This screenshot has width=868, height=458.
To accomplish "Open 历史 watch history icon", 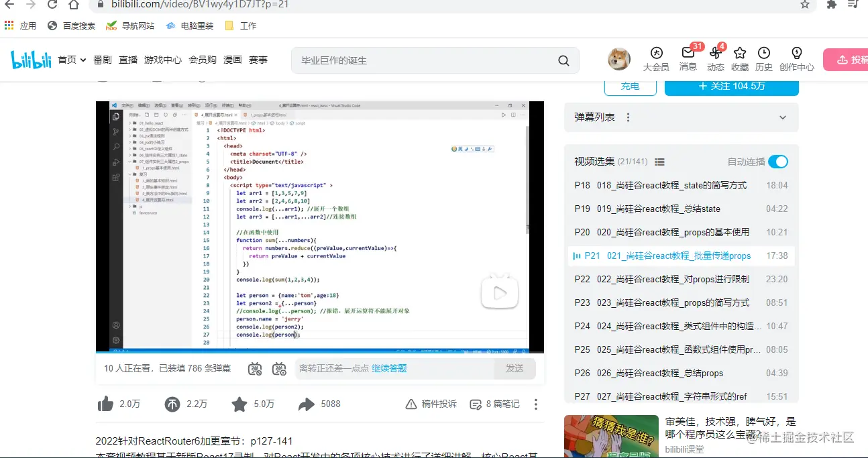I will (x=764, y=59).
